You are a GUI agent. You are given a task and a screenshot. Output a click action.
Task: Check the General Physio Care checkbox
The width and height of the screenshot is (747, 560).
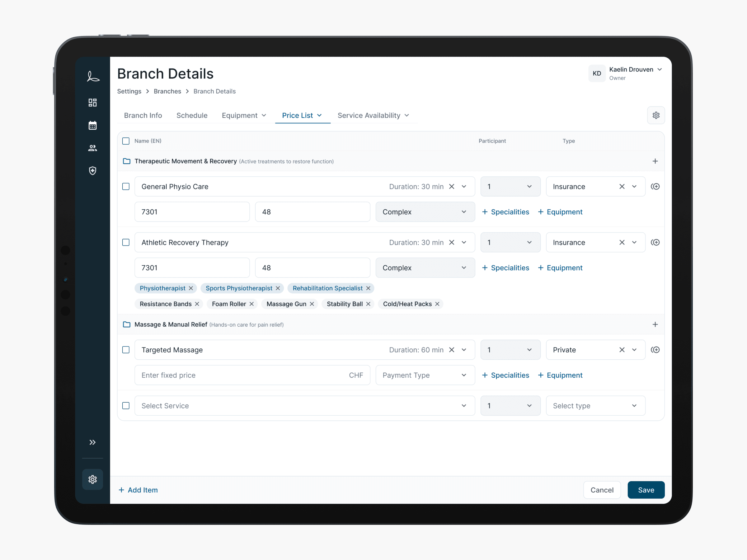click(126, 187)
